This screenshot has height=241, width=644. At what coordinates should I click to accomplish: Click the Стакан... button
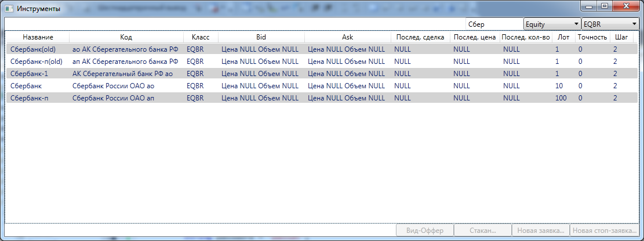pos(483,231)
